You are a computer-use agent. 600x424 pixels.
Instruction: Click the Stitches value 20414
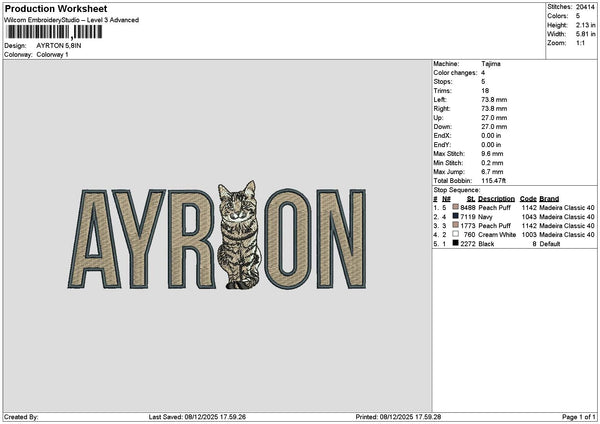coord(585,7)
